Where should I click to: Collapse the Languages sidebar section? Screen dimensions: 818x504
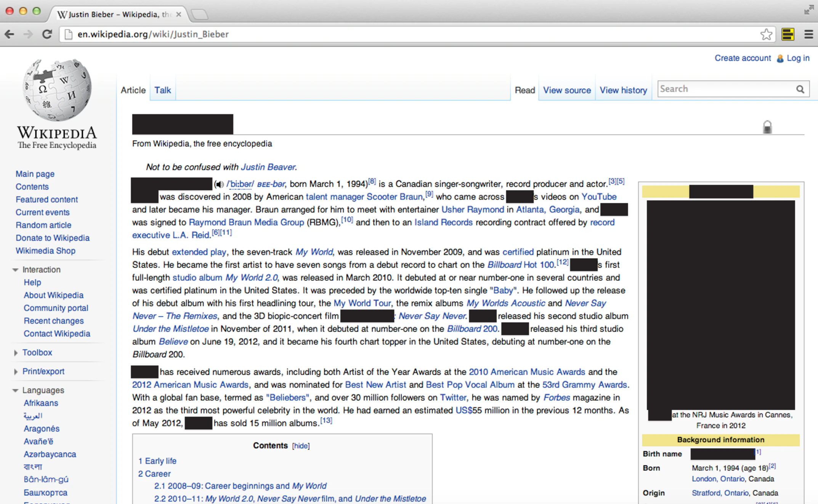click(16, 390)
